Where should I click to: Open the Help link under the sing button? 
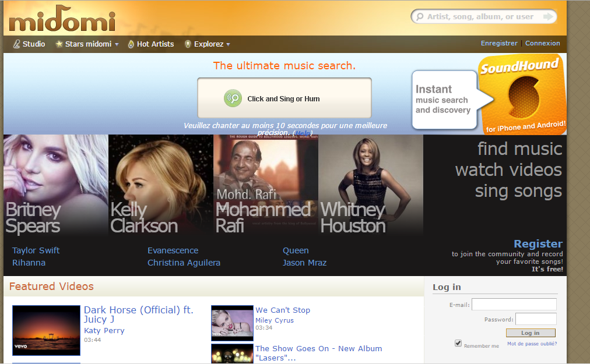303,133
